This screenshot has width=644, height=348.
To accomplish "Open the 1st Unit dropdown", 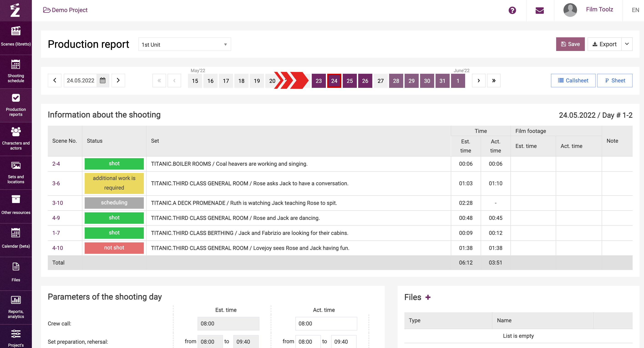I will [185, 44].
